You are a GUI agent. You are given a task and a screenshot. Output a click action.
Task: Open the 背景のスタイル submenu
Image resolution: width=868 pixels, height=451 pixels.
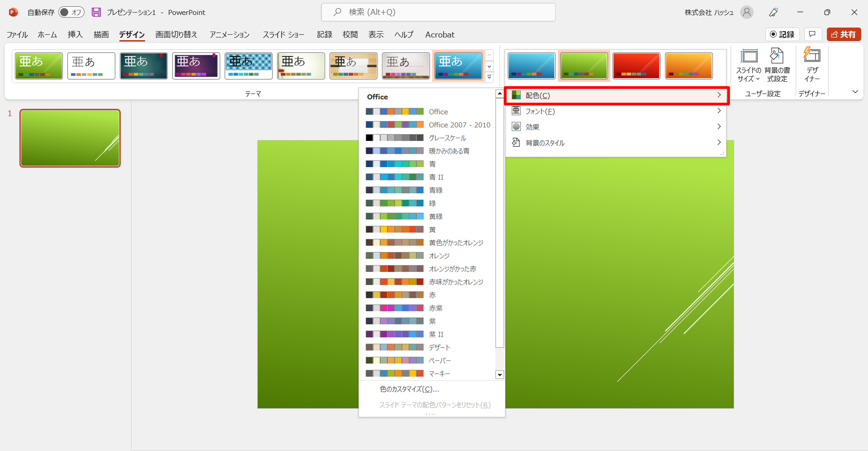pyautogui.click(x=616, y=142)
